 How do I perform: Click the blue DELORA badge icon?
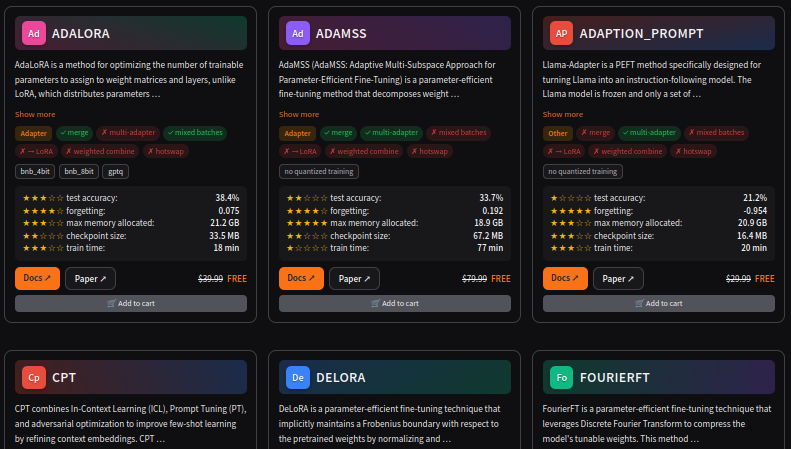(298, 377)
